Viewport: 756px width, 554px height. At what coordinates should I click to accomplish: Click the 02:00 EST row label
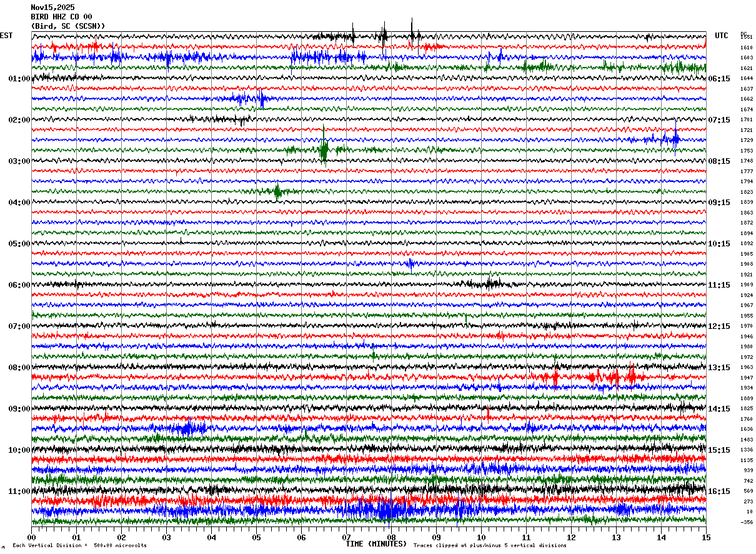point(19,120)
